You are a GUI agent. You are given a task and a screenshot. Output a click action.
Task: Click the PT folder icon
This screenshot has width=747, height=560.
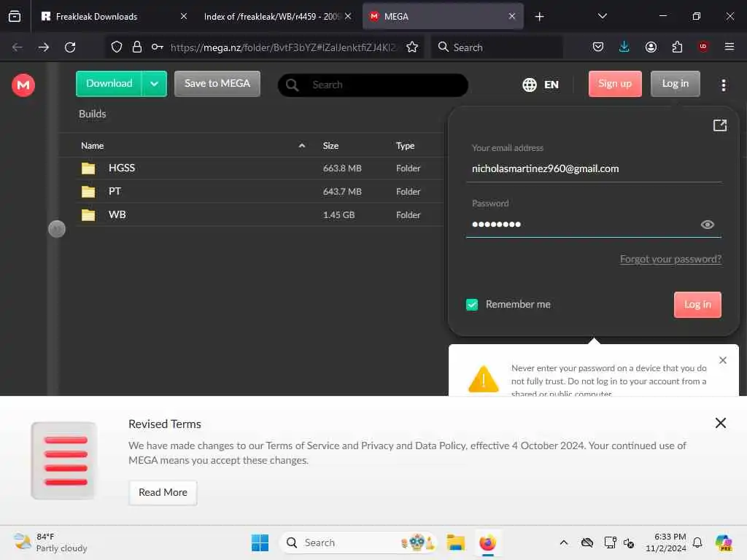[x=88, y=192]
